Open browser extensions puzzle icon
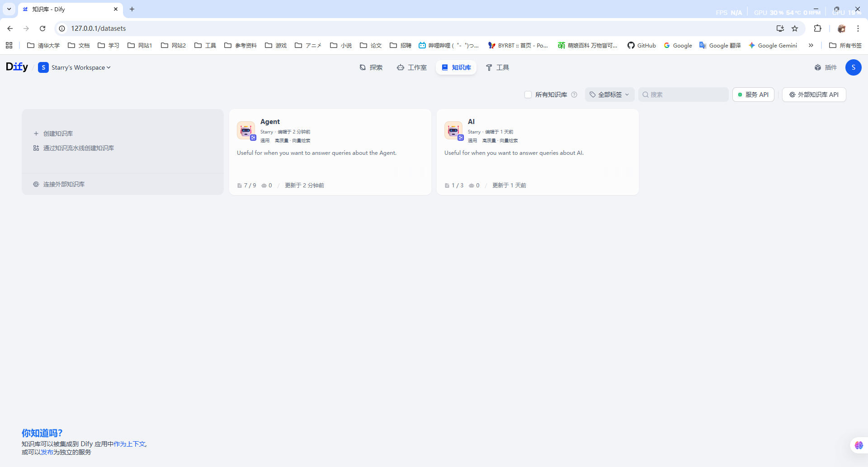The width and height of the screenshot is (868, 467). pos(817,29)
